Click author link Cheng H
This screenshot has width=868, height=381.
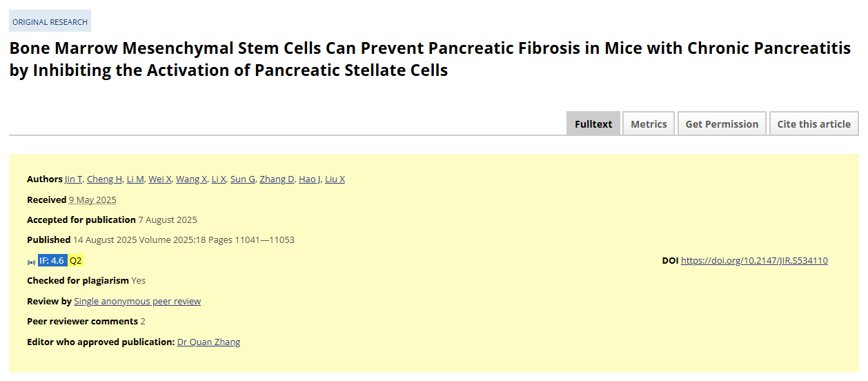click(105, 179)
